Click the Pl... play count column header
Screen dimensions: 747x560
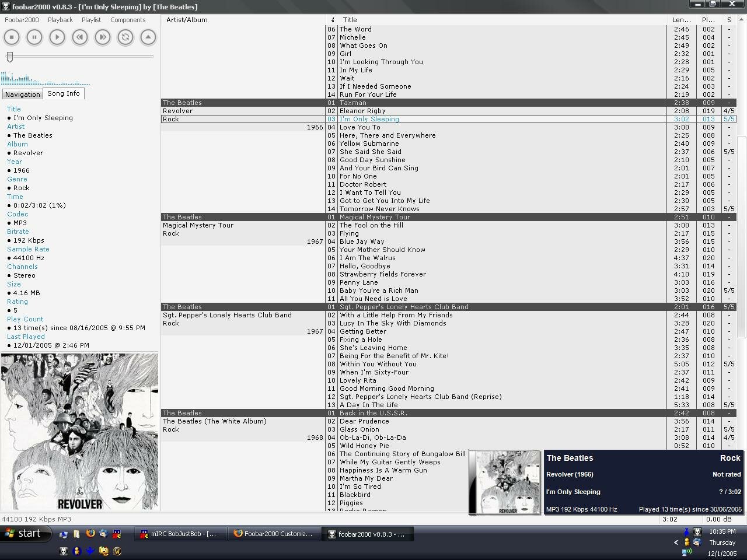(x=708, y=20)
